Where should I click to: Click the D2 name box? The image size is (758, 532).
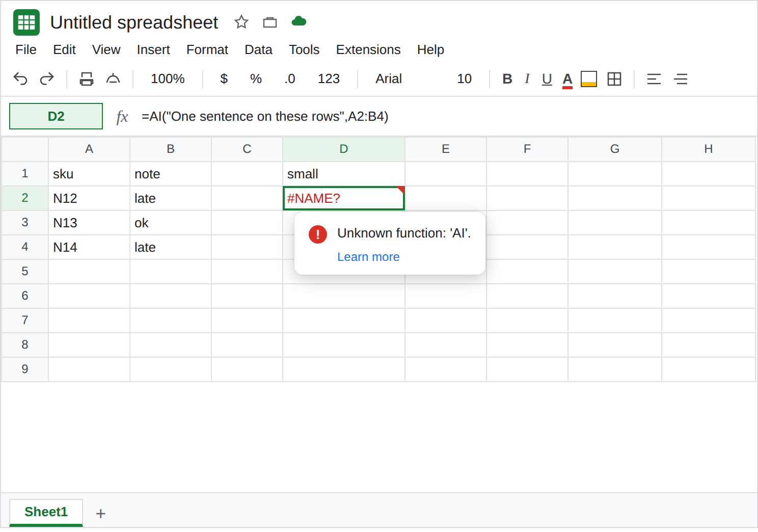click(x=56, y=116)
